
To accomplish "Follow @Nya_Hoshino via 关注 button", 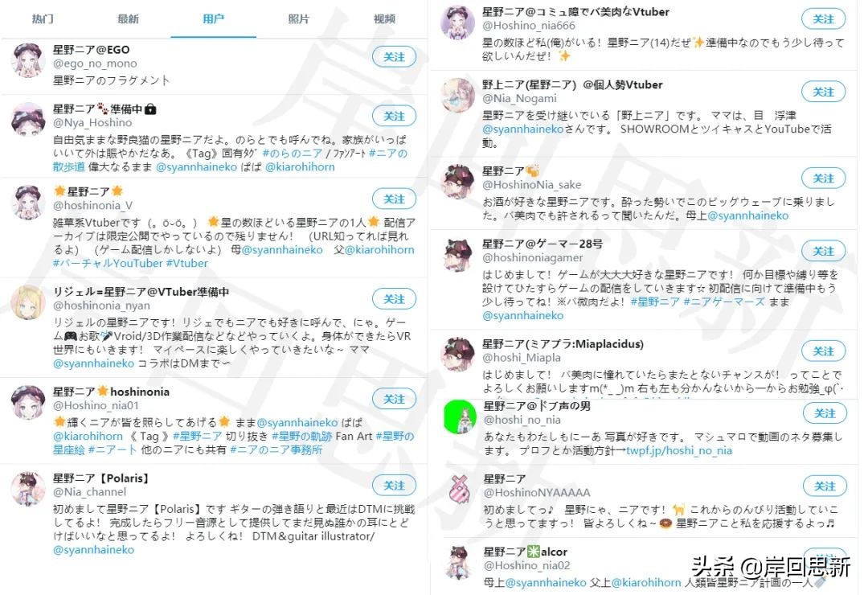I will pos(394,117).
